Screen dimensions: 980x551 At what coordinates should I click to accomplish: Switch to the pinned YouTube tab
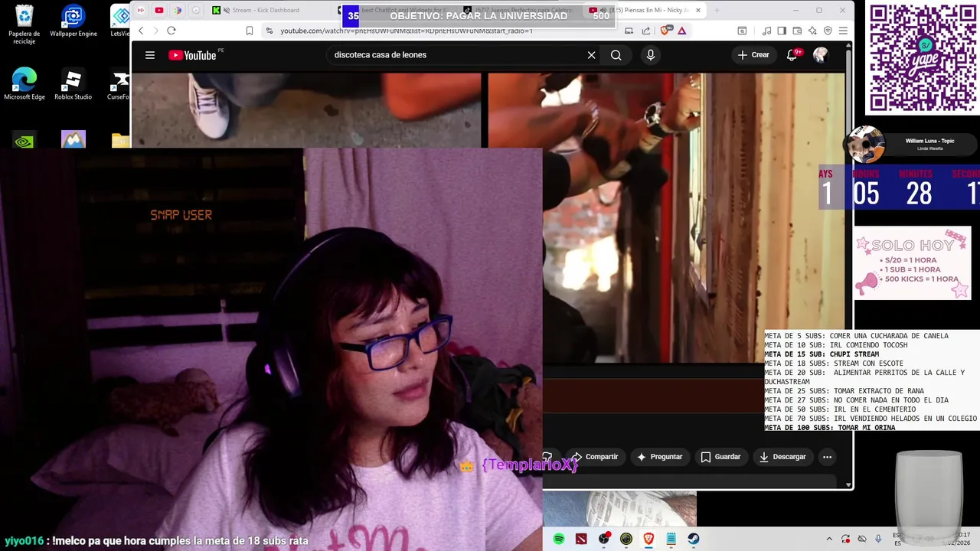pos(159,10)
